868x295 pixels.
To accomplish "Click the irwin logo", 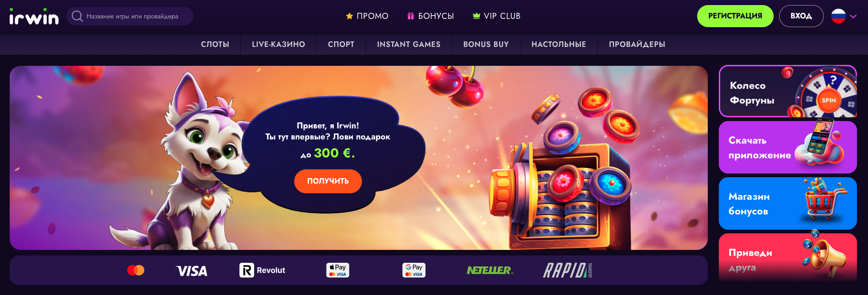I will click(x=34, y=16).
